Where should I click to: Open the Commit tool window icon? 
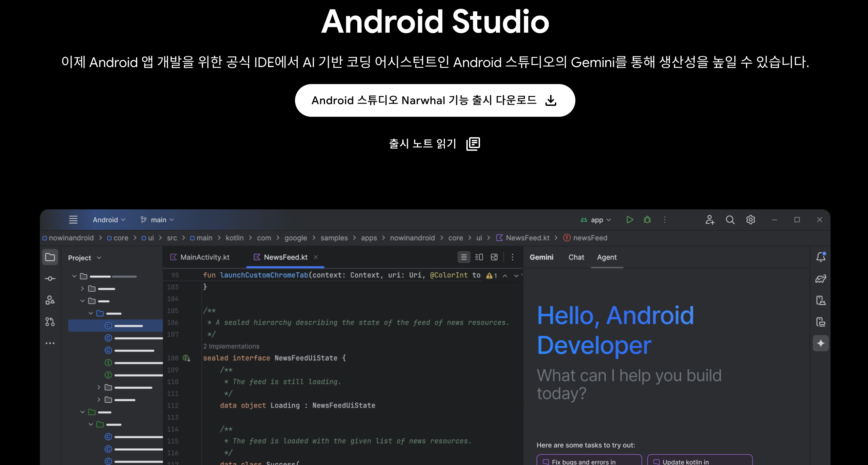pos(50,278)
